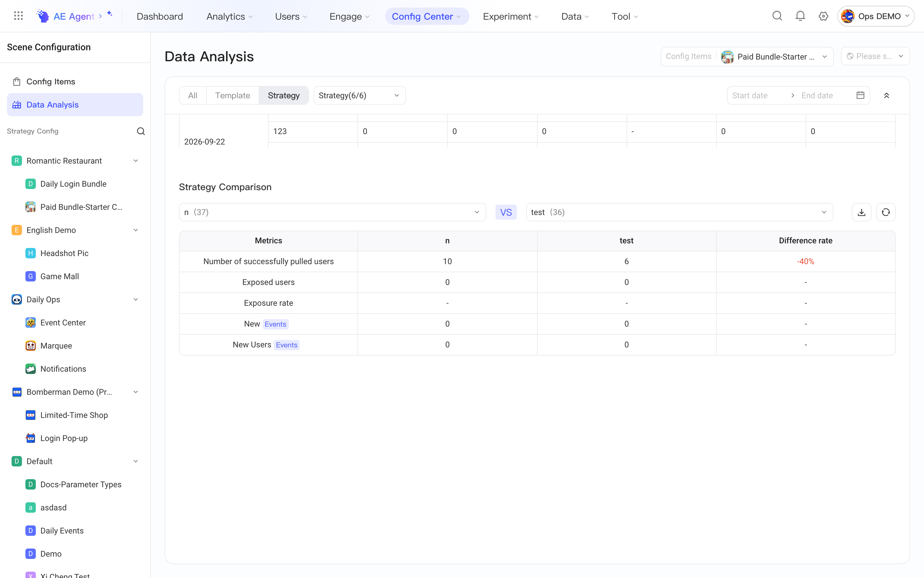Open the Engage menu
Screen dimensions: 924x578
349,16
